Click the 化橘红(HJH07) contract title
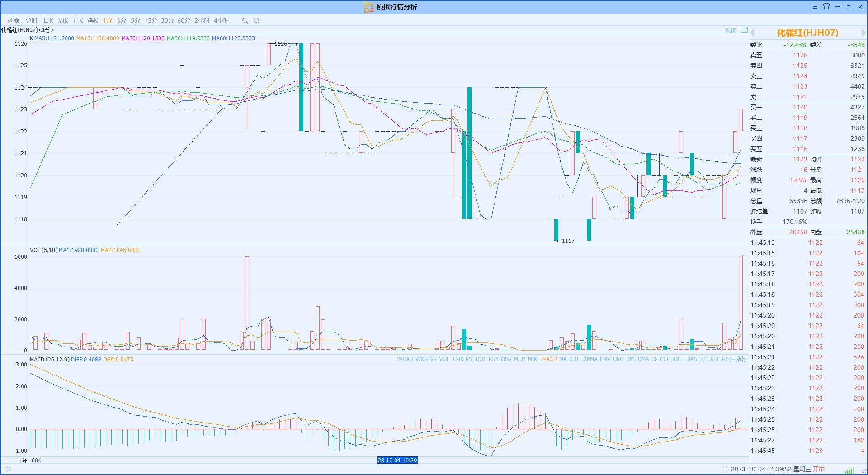Viewport: 868px width, 475px height. click(807, 33)
